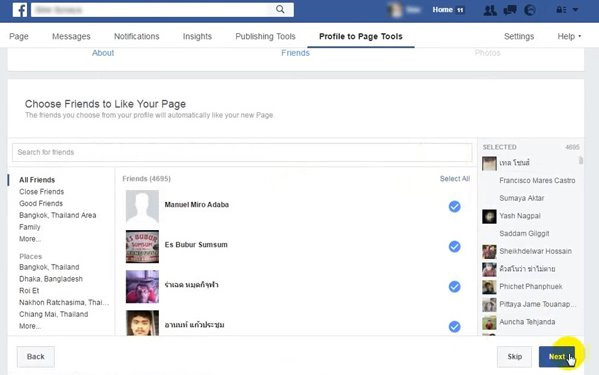Select the Profile to Page Tools tab
The image size is (599, 375).
click(361, 36)
